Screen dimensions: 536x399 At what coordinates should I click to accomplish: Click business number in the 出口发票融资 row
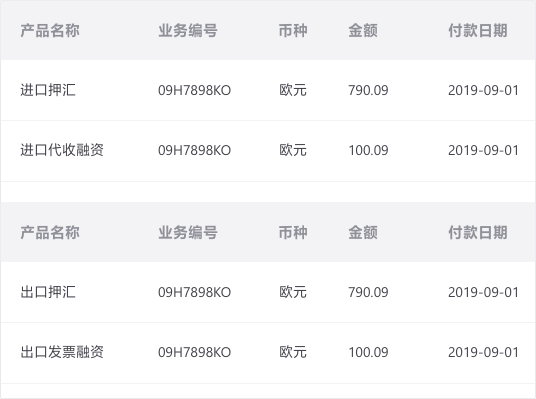(195, 352)
